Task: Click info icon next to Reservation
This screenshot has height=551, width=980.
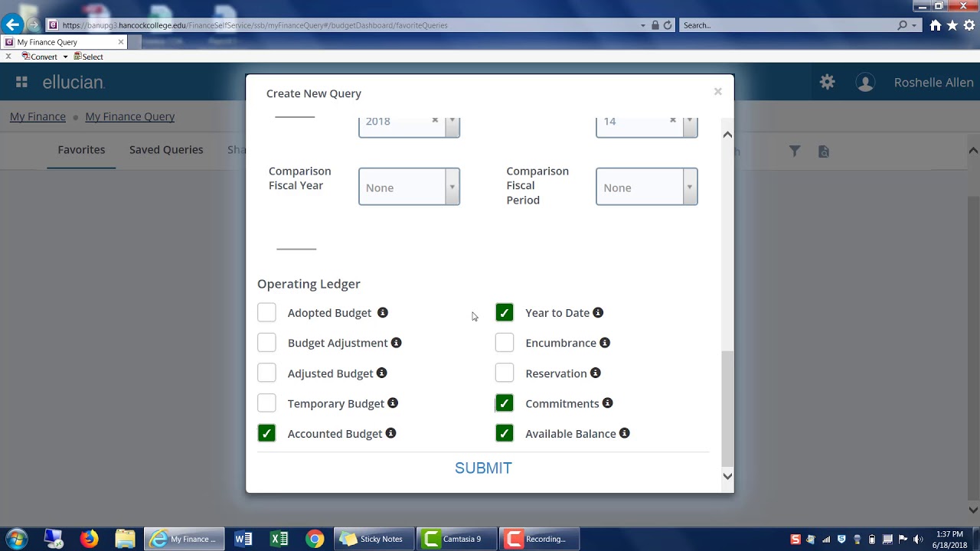Action: point(596,373)
